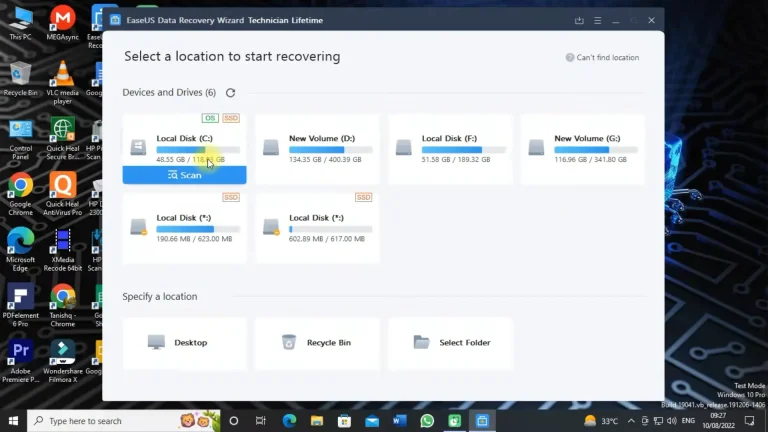Click the 116.96 GB / 341.80 GB size text
Viewport: 768px width, 432px height.
click(590, 160)
